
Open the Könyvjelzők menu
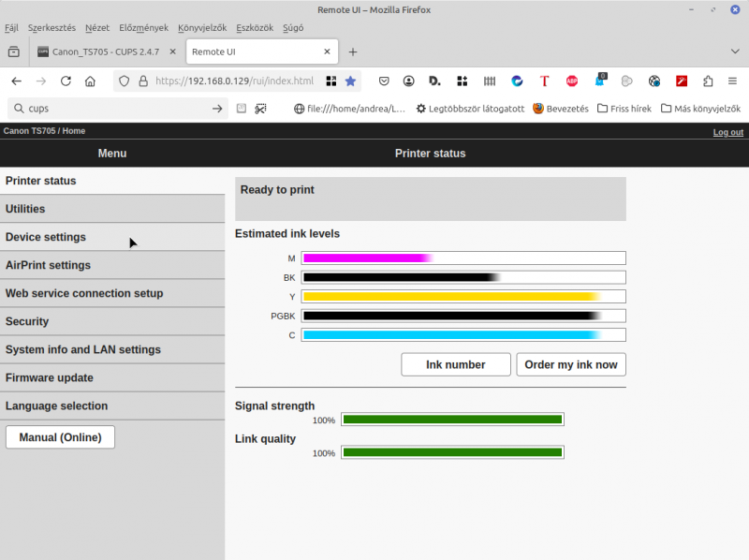(202, 28)
